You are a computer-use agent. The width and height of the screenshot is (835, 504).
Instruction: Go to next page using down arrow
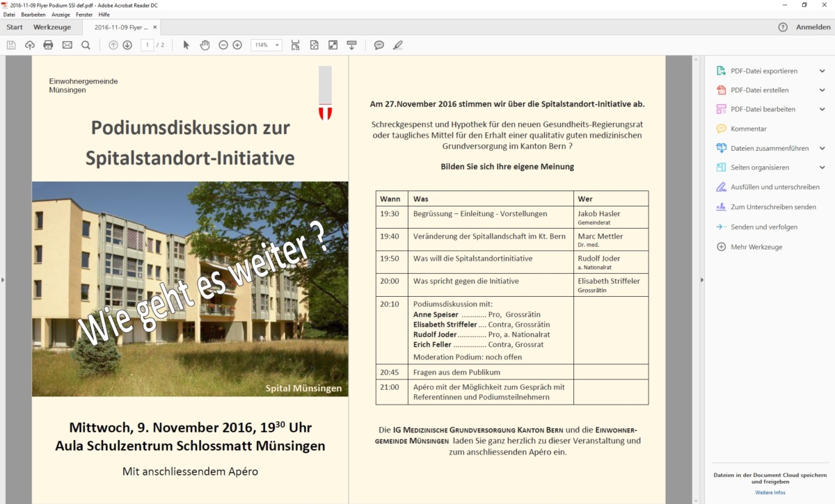click(x=127, y=45)
